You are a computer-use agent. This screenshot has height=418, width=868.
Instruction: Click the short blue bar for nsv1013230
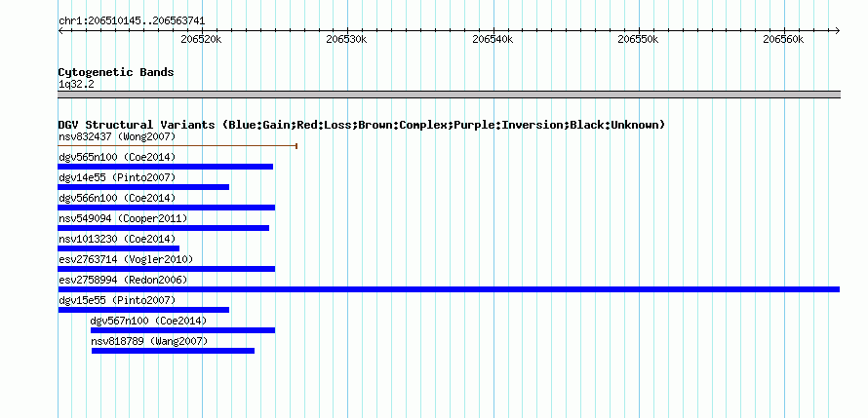[118, 248]
